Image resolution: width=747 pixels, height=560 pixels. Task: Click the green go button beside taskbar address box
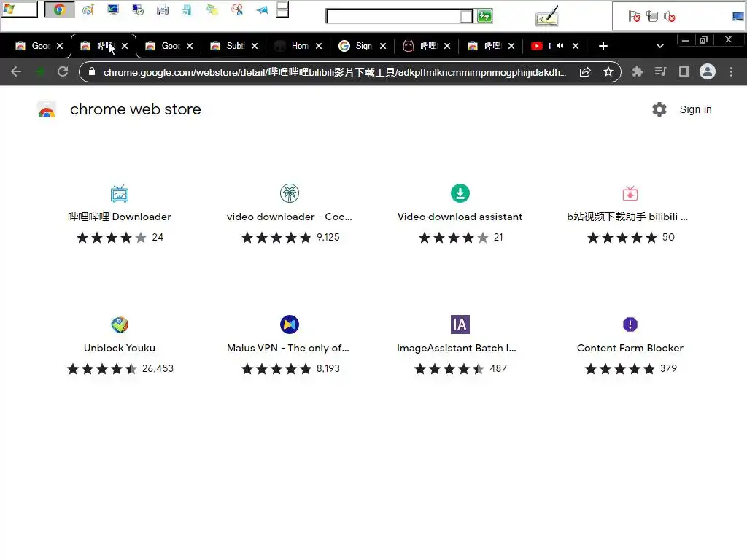point(484,16)
